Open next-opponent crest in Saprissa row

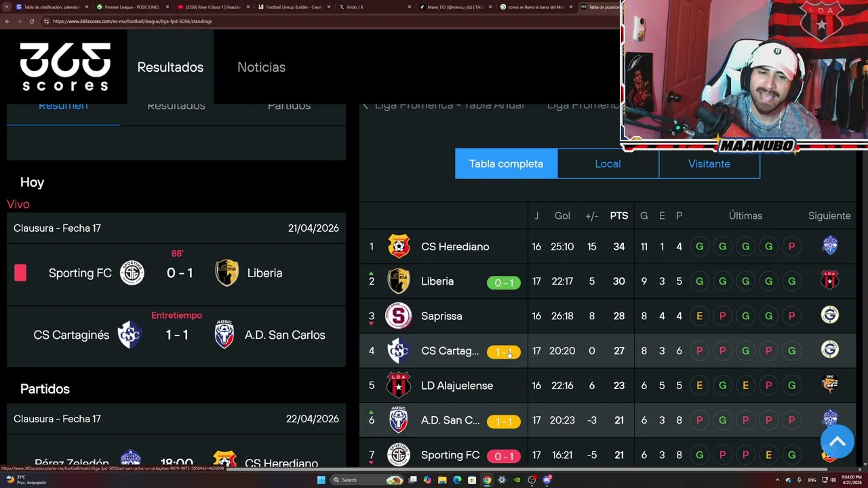[830, 315]
